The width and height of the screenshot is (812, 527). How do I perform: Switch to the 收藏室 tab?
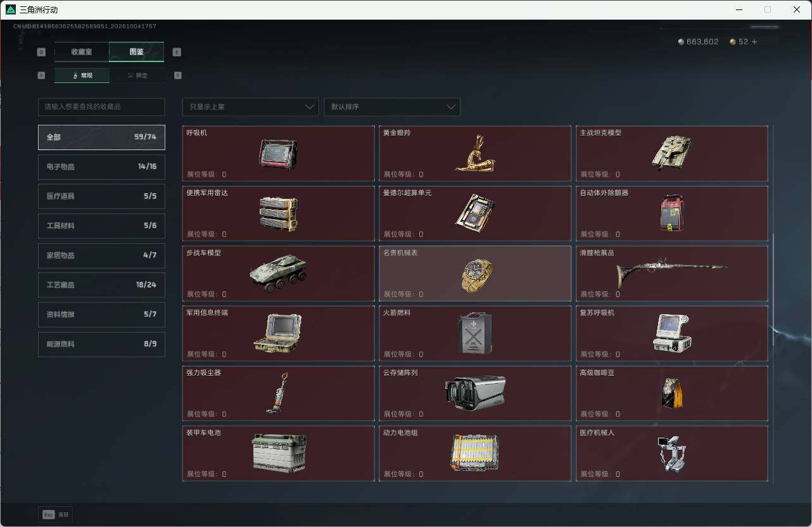pyautogui.click(x=82, y=52)
